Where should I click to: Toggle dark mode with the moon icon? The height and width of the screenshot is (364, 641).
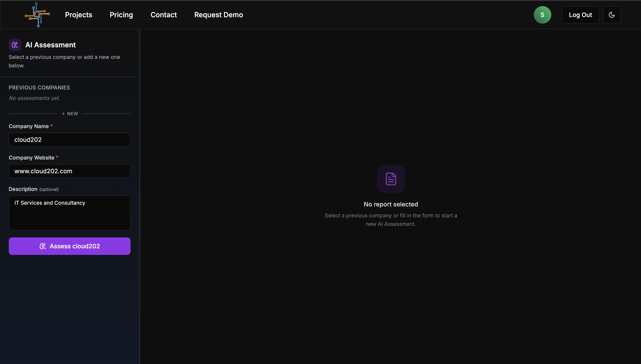[x=612, y=15]
